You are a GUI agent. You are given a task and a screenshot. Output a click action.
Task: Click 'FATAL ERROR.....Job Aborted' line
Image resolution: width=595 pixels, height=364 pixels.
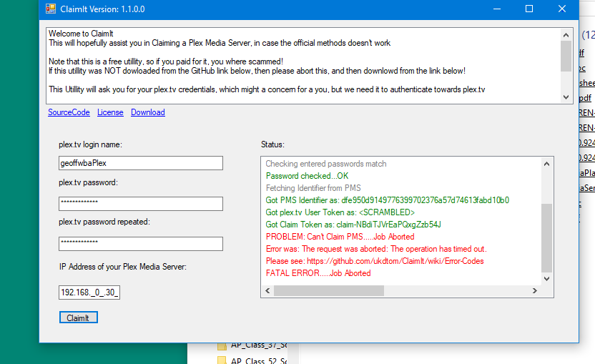pos(318,273)
